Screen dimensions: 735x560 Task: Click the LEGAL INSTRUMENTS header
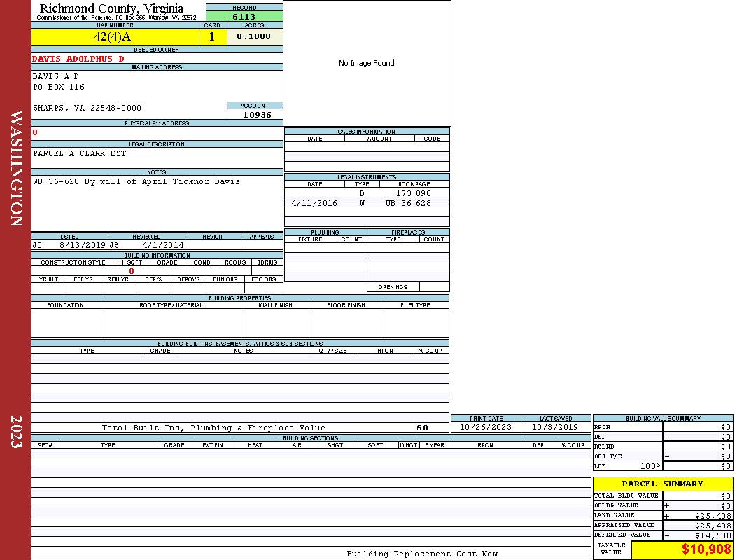[367, 176]
